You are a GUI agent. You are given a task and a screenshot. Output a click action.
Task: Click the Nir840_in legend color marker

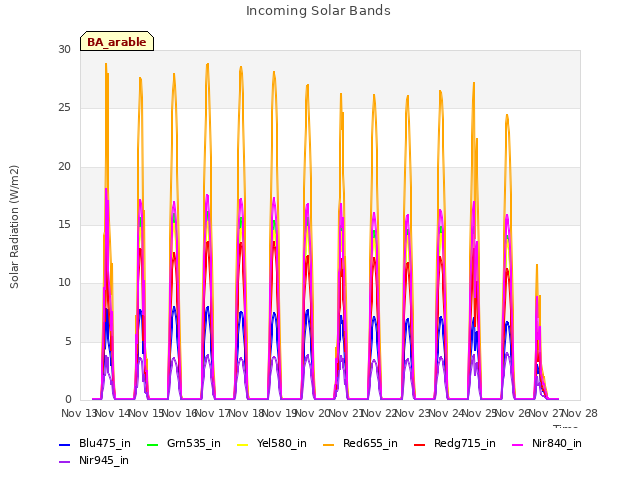pos(518,444)
